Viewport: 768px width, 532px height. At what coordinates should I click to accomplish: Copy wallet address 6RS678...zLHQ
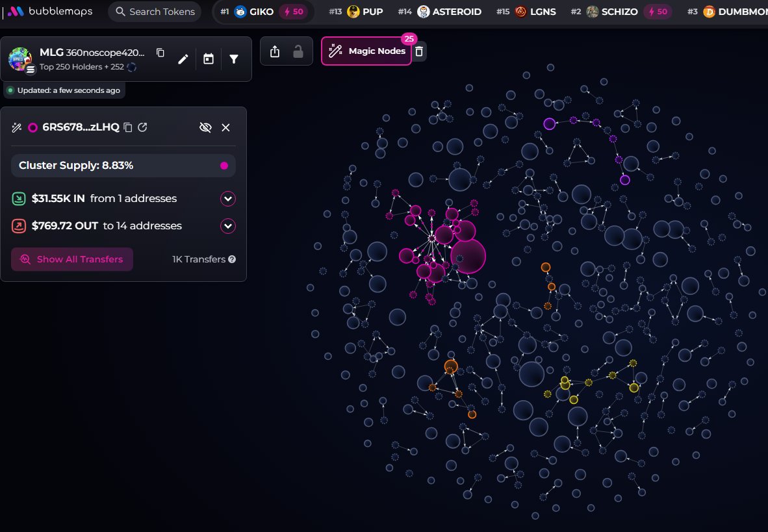point(128,127)
